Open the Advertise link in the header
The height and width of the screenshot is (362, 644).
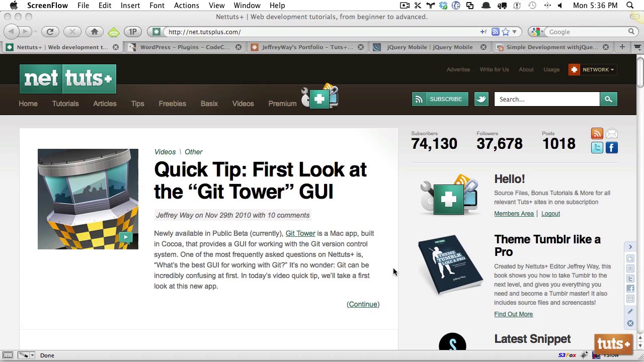coord(458,69)
